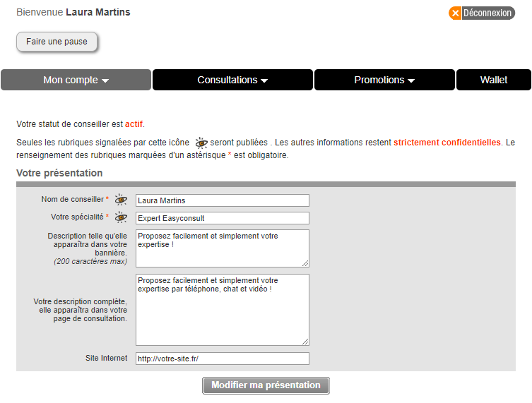Click Faire une pause button

pyautogui.click(x=57, y=42)
